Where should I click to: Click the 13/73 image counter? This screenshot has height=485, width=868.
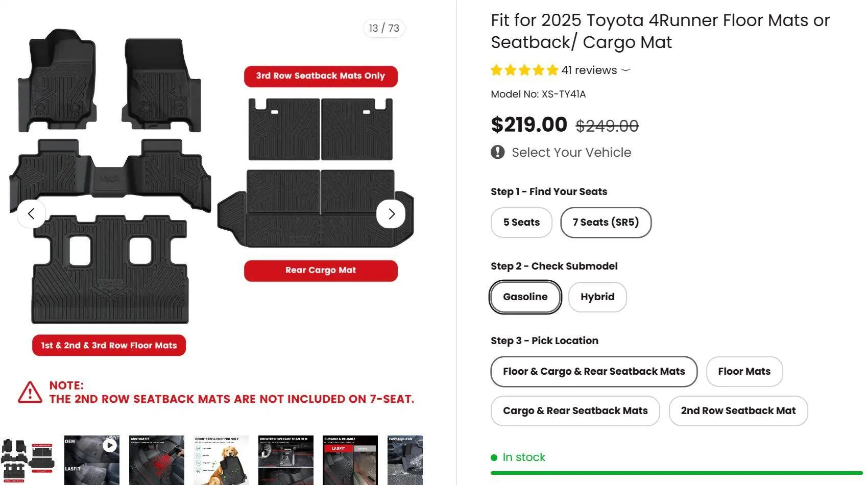(x=383, y=28)
